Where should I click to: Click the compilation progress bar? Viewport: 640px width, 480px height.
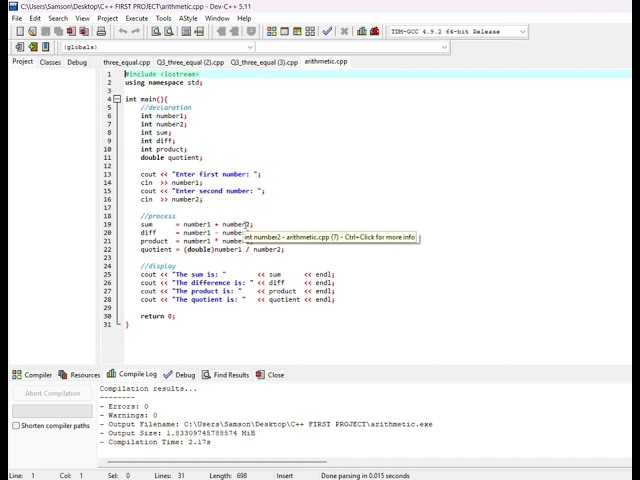pos(53,411)
